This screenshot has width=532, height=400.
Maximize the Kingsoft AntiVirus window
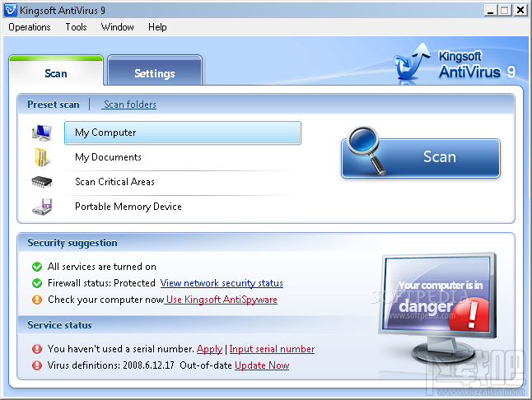pyautogui.click(x=505, y=10)
